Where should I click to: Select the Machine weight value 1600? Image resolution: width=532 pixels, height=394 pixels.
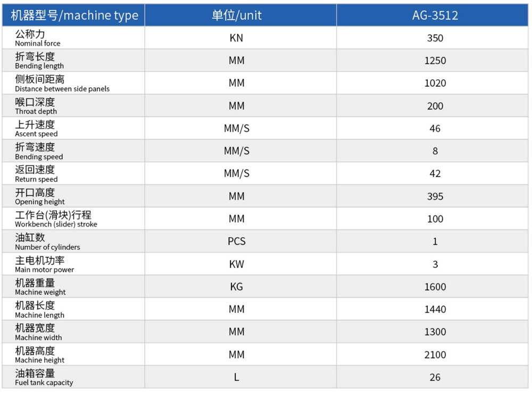click(435, 287)
